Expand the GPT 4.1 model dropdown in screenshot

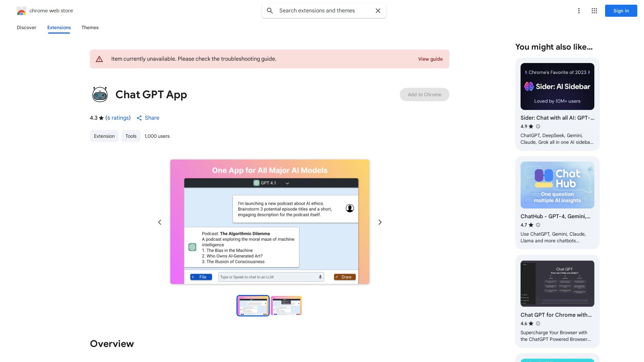287,183
